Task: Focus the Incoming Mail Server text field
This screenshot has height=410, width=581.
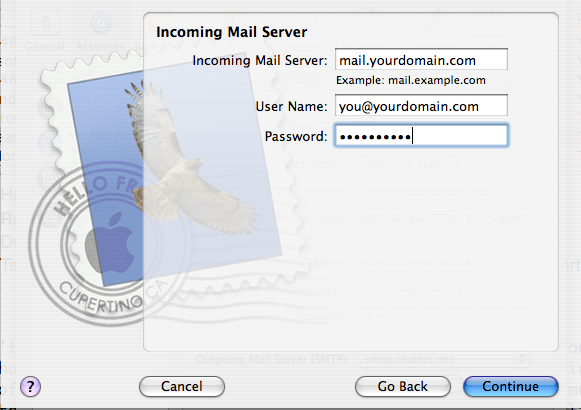Action: tap(421, 59)
